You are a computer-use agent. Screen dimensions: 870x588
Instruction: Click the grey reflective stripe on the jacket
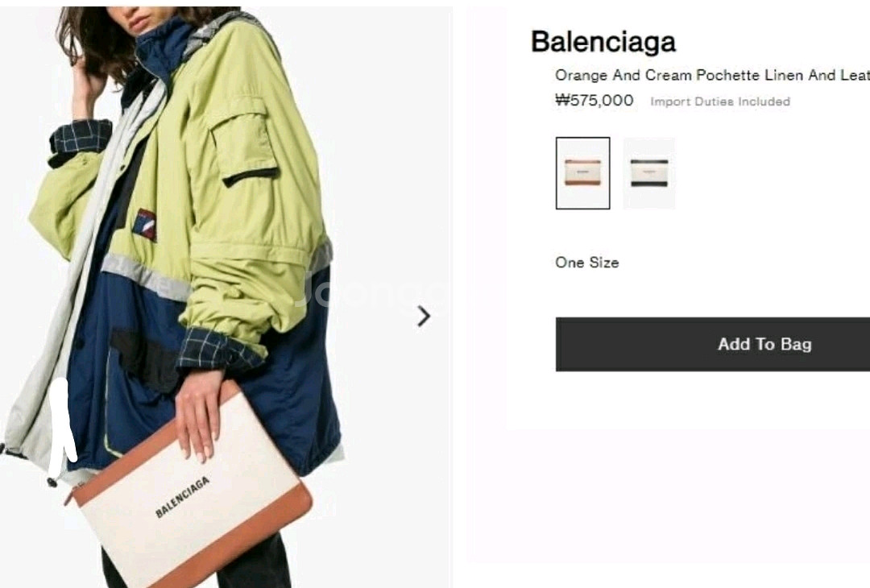147,277
